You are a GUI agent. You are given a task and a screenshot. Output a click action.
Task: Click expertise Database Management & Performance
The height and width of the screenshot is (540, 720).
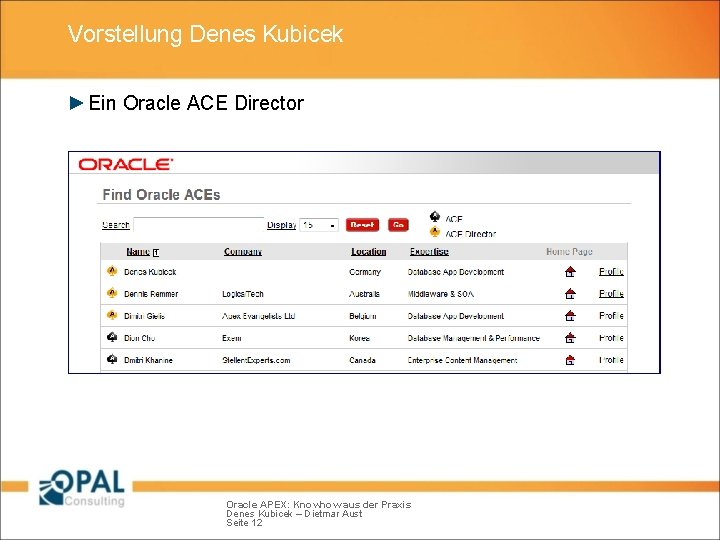point(473,338)
